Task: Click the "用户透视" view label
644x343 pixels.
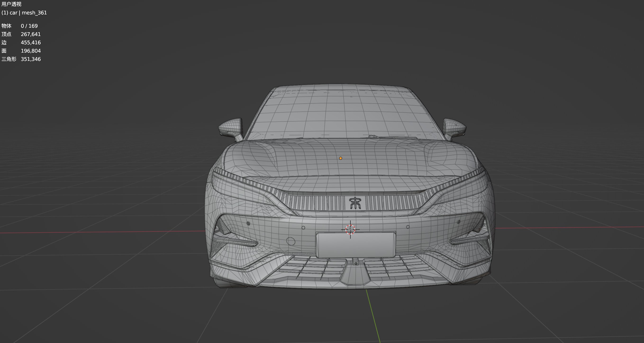Action: point(12,4)
